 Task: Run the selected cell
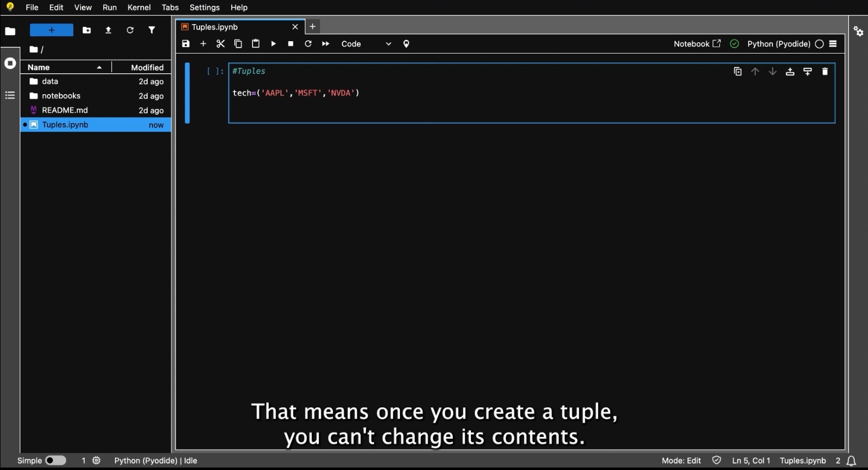[x=273, y=44]
